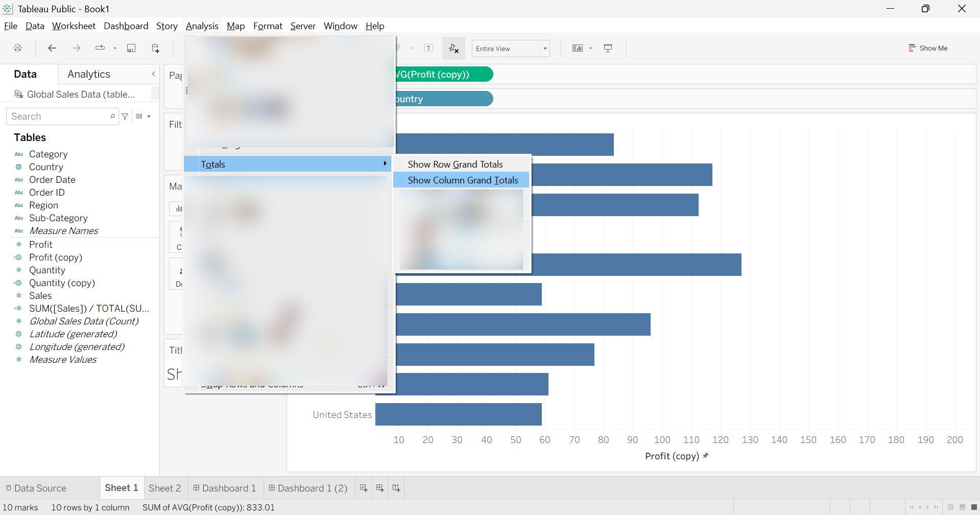
Task: Collapse the Data pane with the chevron
Action: [x=154, y=74]
